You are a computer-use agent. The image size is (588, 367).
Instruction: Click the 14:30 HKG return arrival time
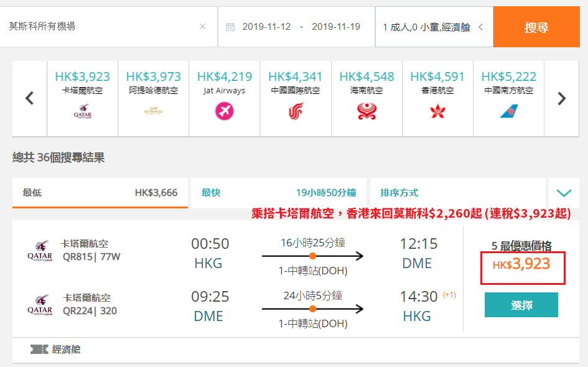[419, 297]
